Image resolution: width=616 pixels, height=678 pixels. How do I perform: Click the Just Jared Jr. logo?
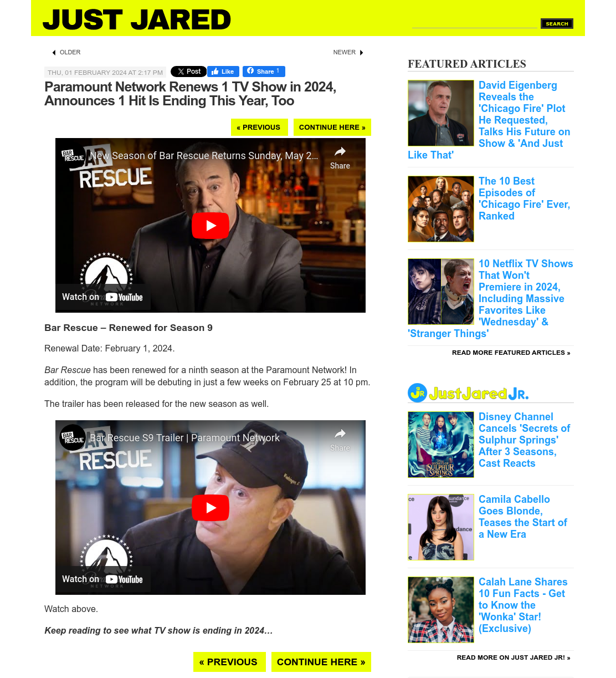(x=469, y=392)
